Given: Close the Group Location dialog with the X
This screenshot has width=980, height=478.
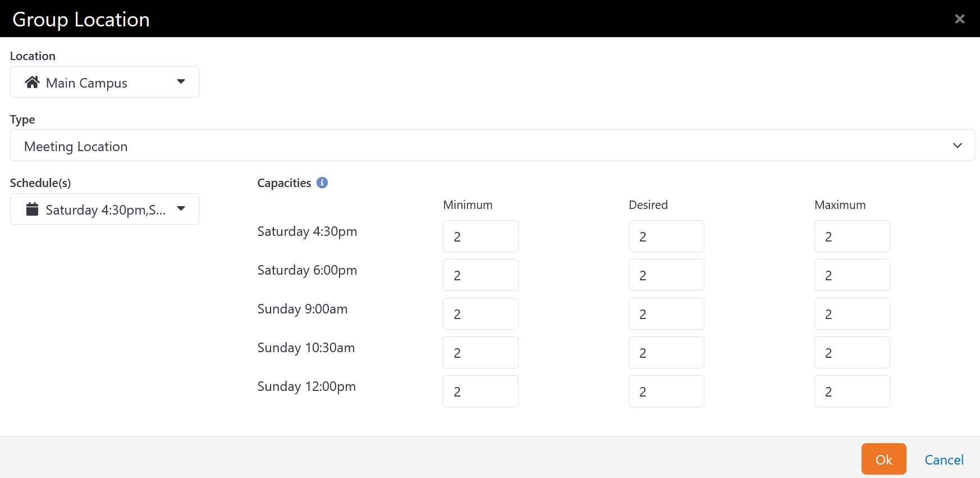Looking at the screenshot, I should (x=960, y=19).
